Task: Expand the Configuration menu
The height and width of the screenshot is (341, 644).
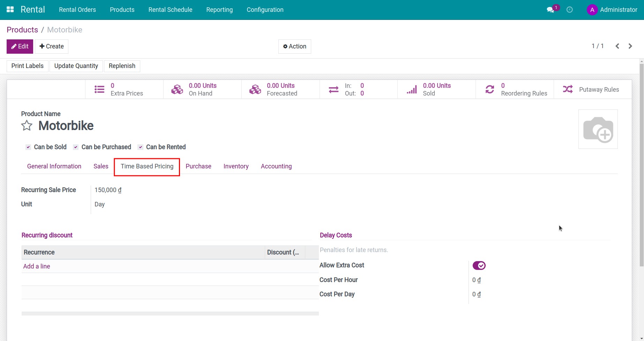Action: tap(265, 10)
